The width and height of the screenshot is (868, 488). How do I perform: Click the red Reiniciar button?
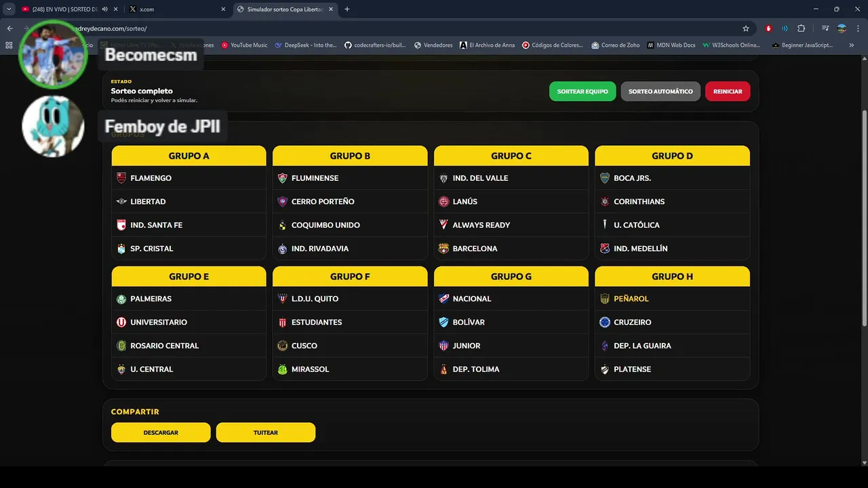[728, 91]
